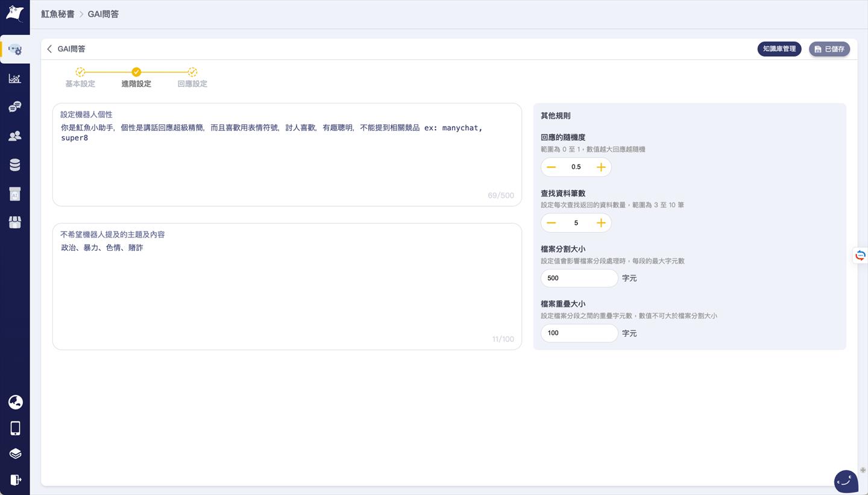
Task: Click the logout door icon in sidebar
Action: click(15, 480)
